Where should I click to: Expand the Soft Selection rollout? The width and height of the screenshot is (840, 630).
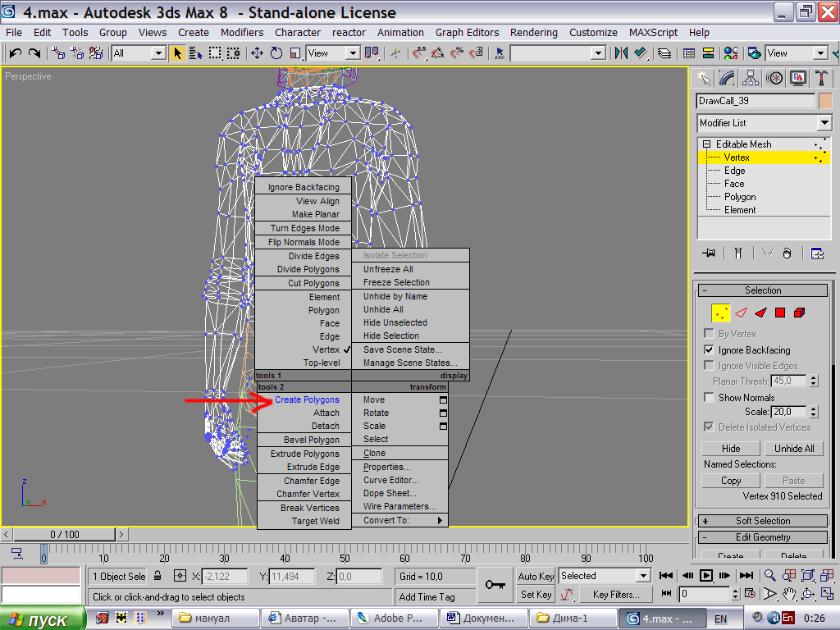point(763,521)
